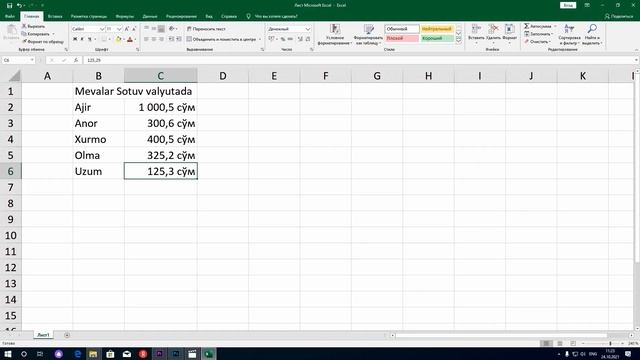Viewport: 640px width, 360px height.
Task: Increase font size with the larger A icon
Action: click(127, 29)
